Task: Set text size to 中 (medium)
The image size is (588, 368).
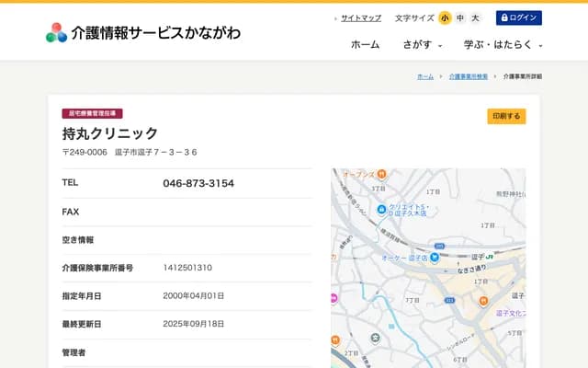Action: [459, 18]
